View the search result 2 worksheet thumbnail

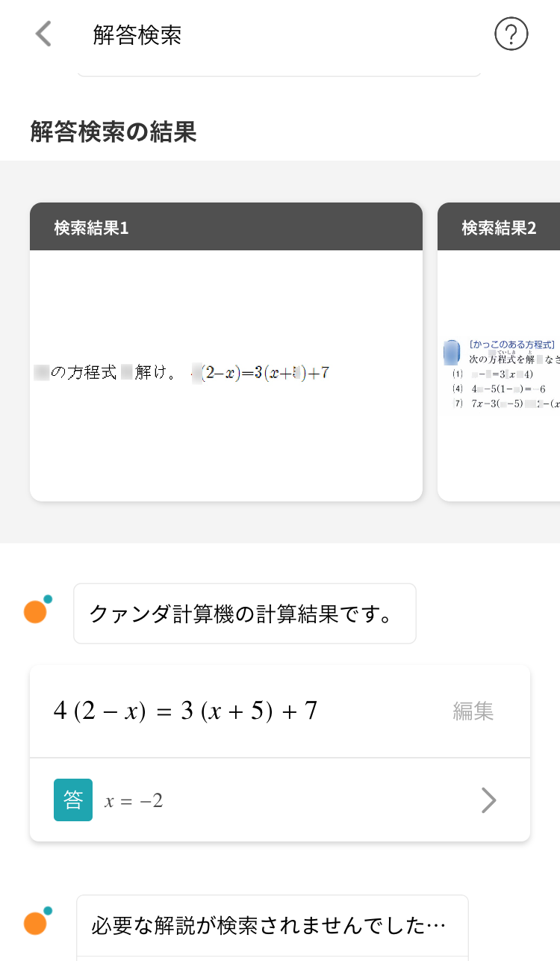[x=499, y=375]
